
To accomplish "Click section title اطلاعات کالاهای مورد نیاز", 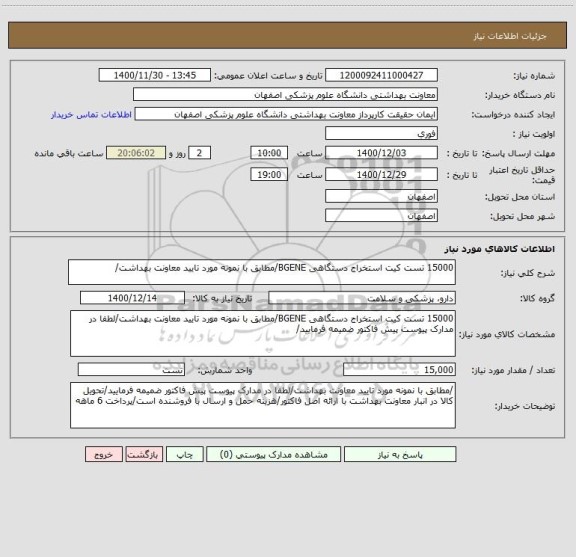I will click(500, 249).
